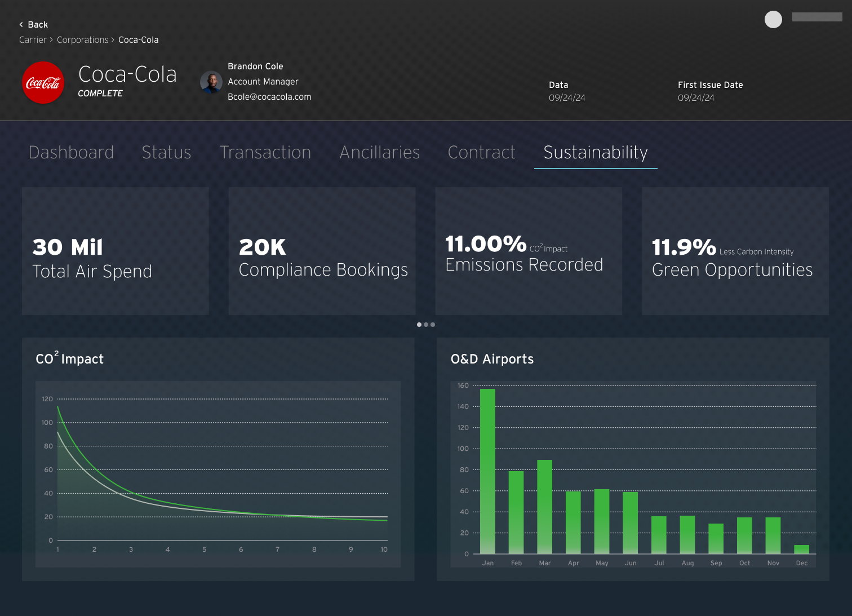Select the first carousel pagination dot
This screenshot has width=852, height=616.
point(419,325)
